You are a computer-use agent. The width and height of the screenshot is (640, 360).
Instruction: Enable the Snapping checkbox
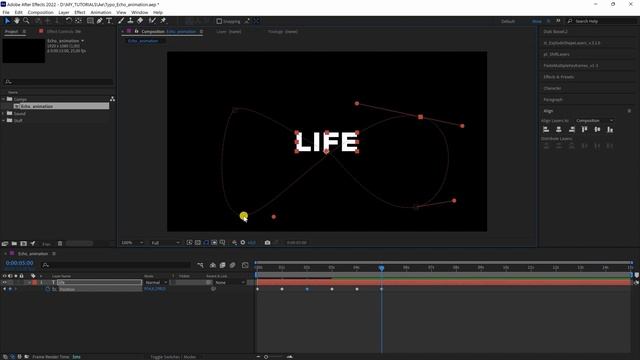pos(219,21)
